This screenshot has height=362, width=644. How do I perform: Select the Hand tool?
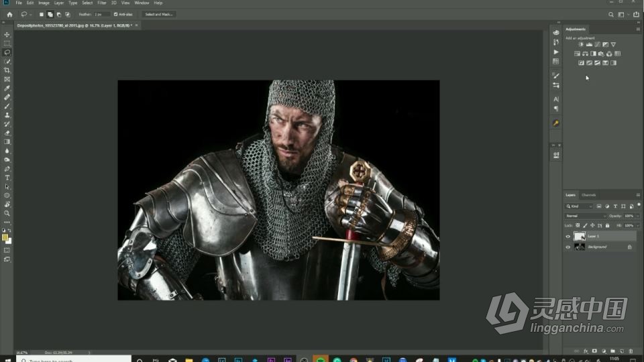tap(7, 204)
